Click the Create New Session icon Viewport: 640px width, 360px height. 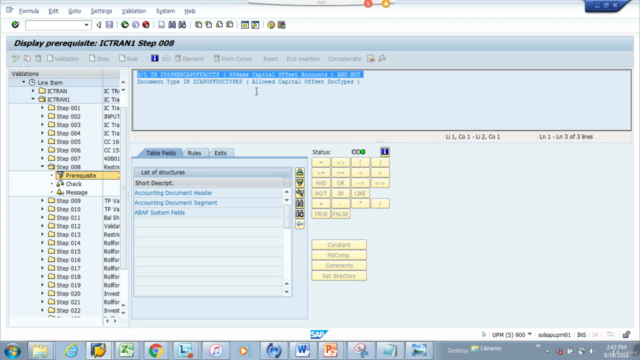coord(245,25)
